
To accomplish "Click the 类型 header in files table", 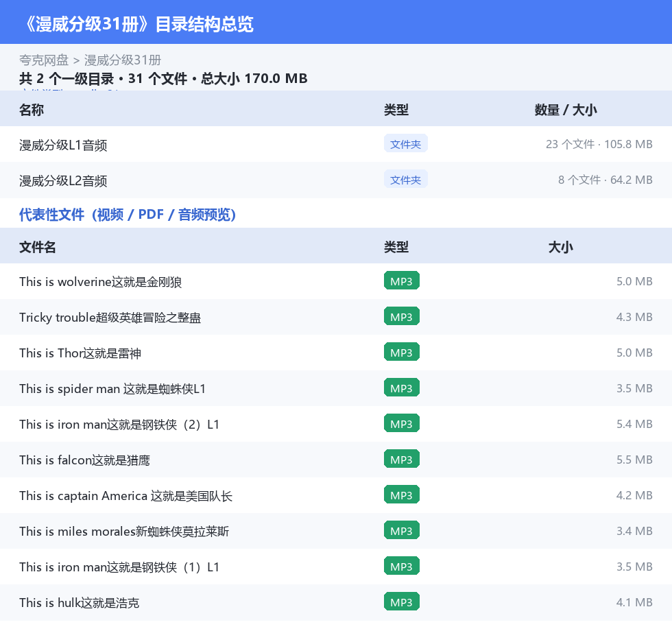I will pos(396,247).
